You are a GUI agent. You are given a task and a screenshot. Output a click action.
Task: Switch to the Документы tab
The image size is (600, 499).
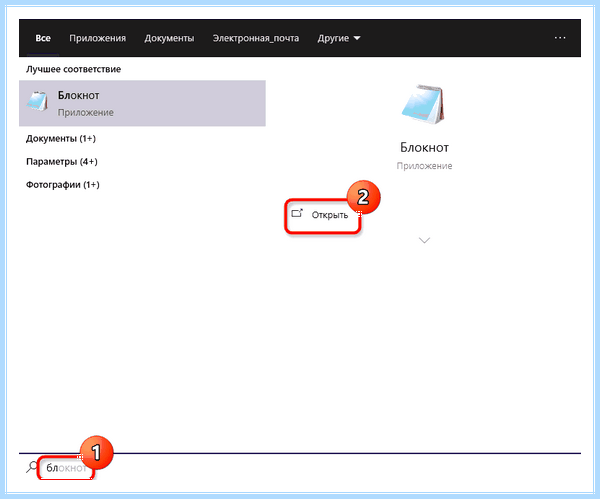(x=169, y=38)
